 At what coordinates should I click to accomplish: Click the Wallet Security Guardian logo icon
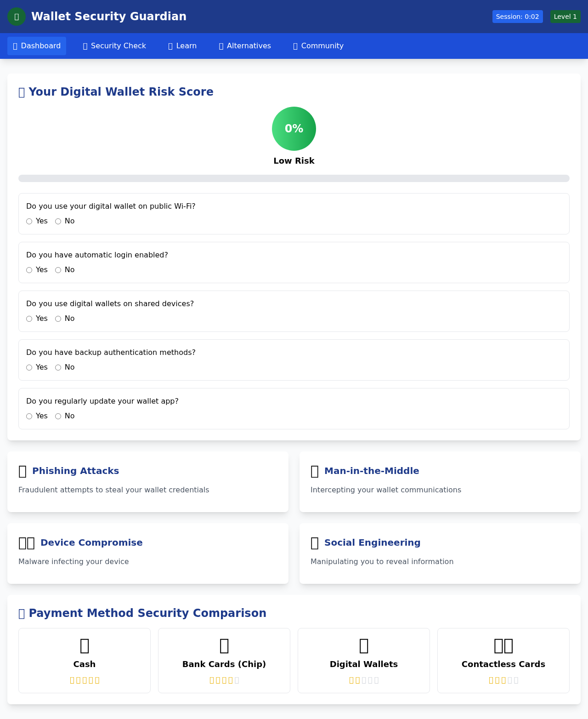(x=17, y=16)
